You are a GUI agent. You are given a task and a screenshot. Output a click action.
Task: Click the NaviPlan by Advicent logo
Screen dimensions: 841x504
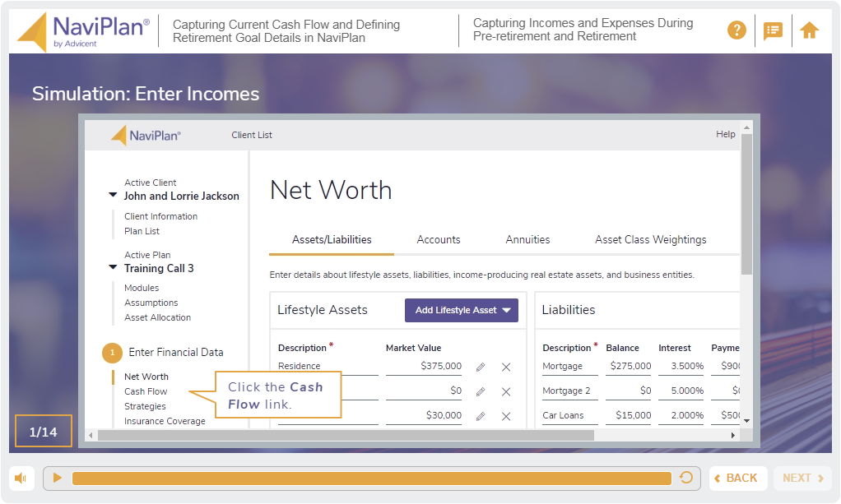point(84,31)
